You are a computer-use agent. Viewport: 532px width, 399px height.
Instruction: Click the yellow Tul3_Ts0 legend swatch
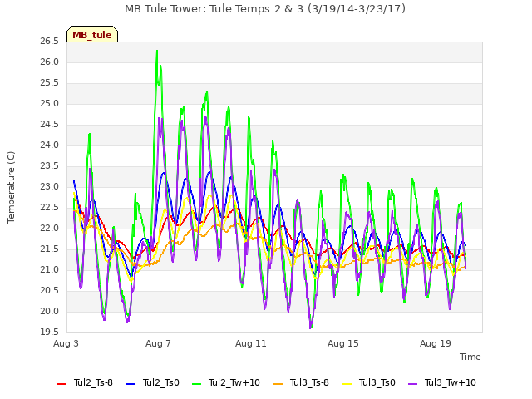pos(347,384)
